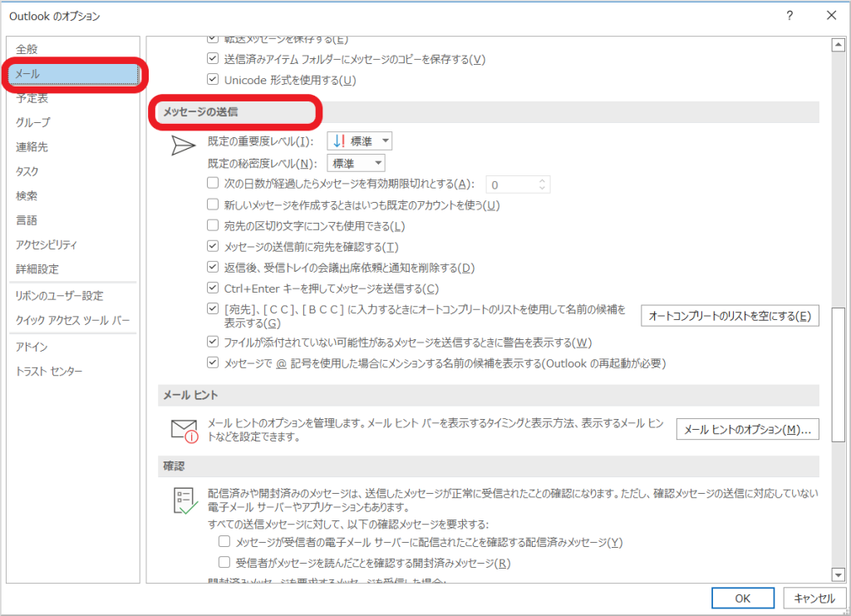Select アクセシビリティ category
851x616 pixels.
(x=73, y=244)
